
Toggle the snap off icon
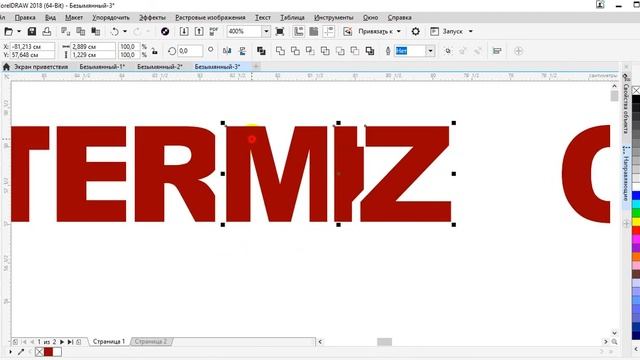pyautogui.click(x=347, y=31)
